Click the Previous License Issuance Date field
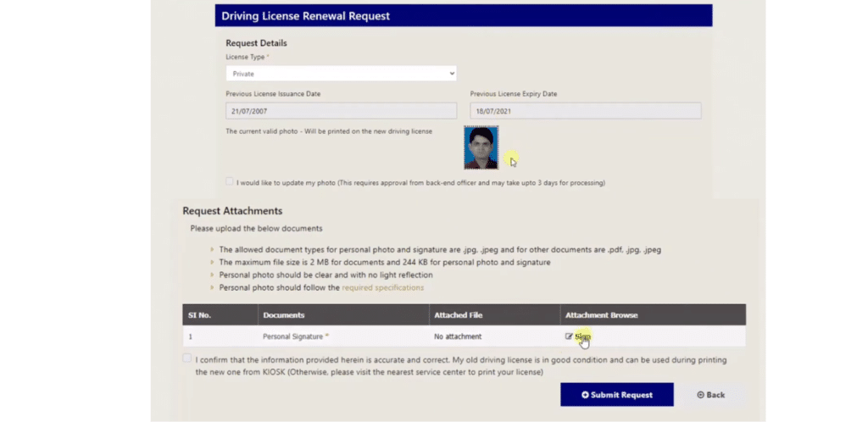 [x=341, y=111]
